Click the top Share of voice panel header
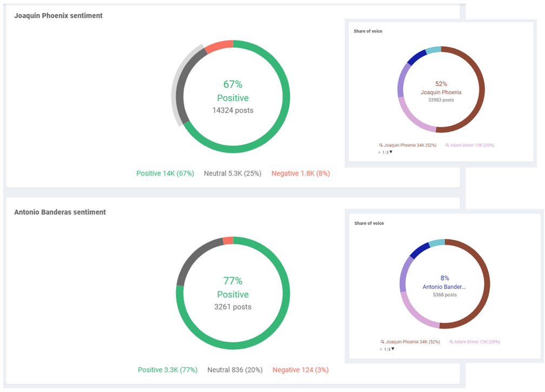This screenshot has height=392, width=545. tap(368, 31)
